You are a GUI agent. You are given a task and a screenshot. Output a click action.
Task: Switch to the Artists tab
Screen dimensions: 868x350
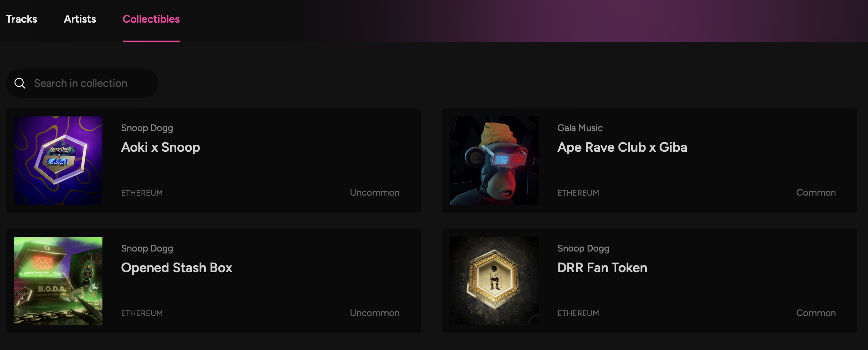tap(80, 19)
